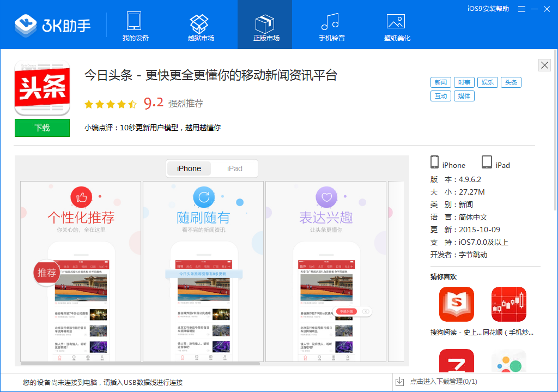
Task: Open the 个性化推荐 screenshot
Action: click(x=81, y=272)
